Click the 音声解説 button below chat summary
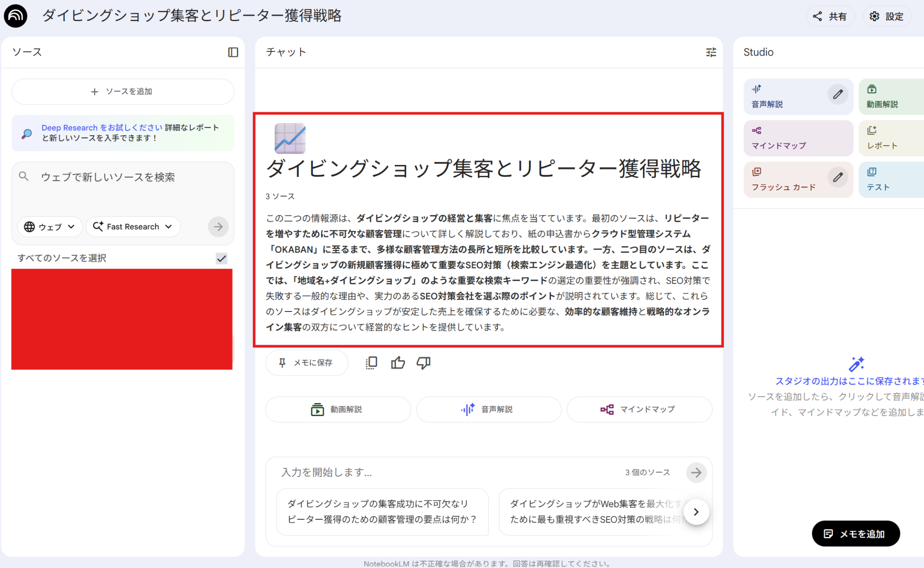This screenshot has height=568, width=924. [x=489, y=409]
